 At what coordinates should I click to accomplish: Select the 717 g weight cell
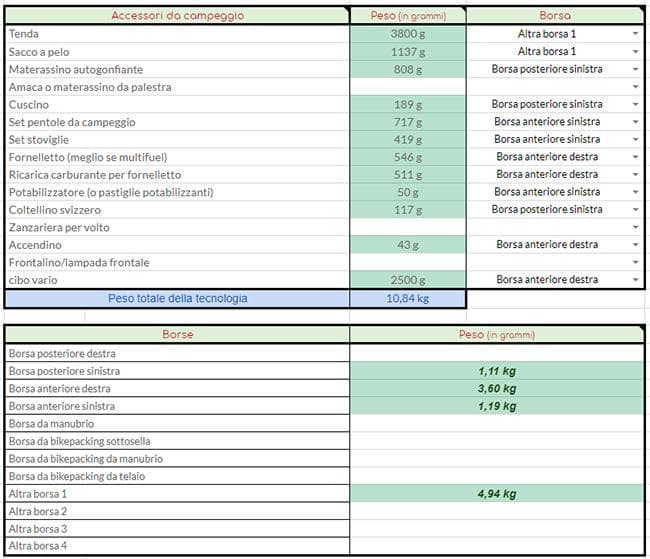408,122
